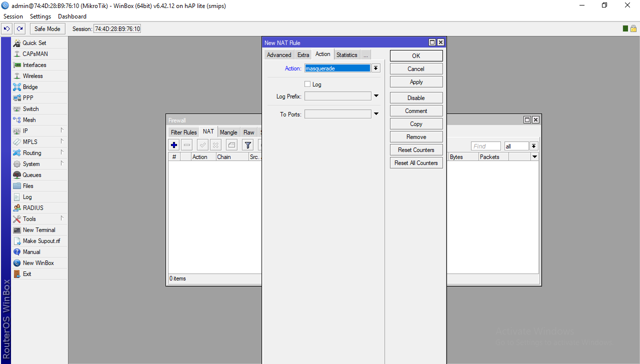Launch New WinBox
The height and width of the screenshot is (364, 640).
[39, 263]
